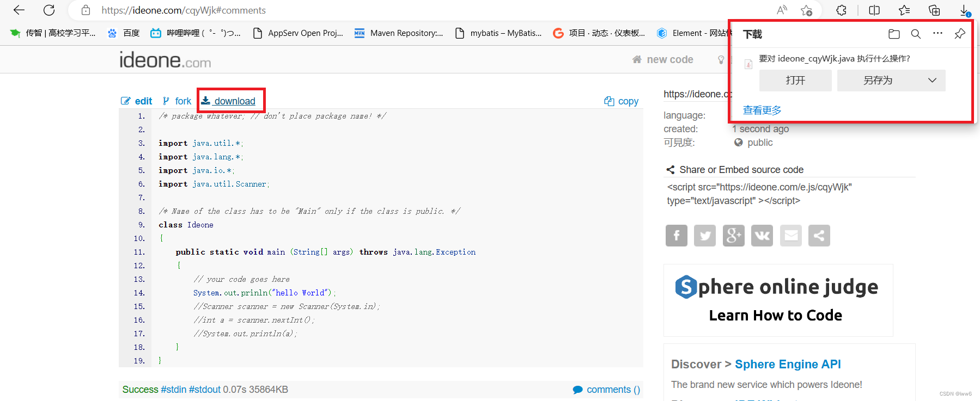Click code line 9 class Ideone
This screenshot has width=980, height=401.
(186, 225)
